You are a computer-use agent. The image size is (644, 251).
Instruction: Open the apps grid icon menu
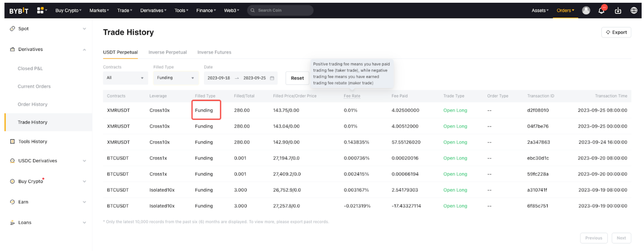[41, 10]
